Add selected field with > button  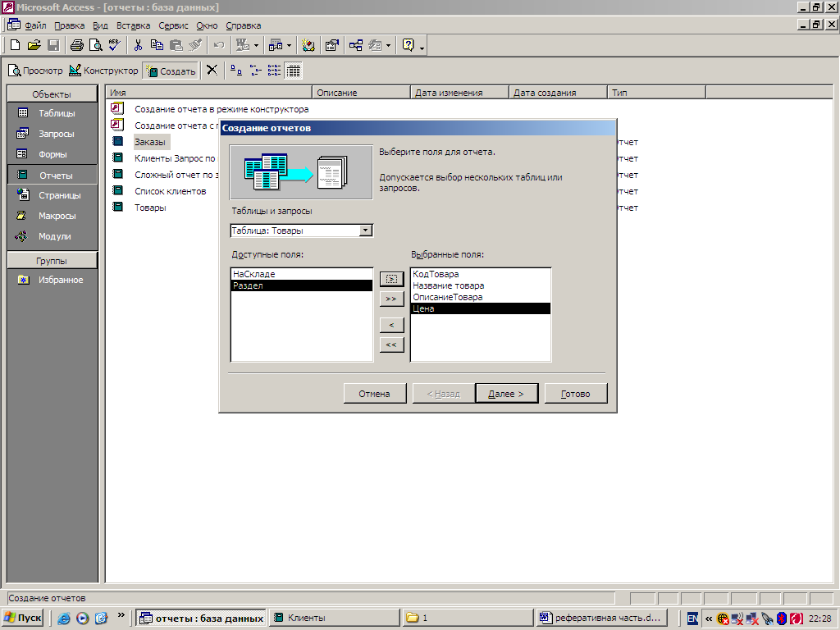(391, 279)
